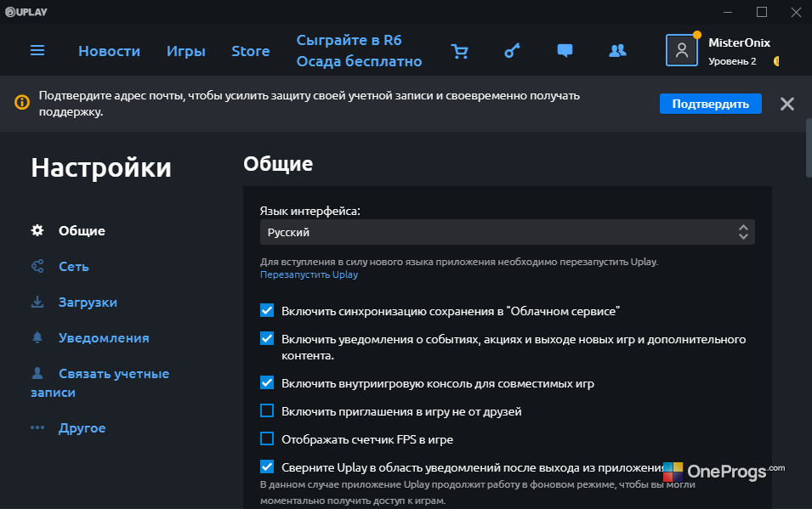812x509 pixels.
Task: Click the Uplay logo in title bar
Action: click(x=26, y=12)
